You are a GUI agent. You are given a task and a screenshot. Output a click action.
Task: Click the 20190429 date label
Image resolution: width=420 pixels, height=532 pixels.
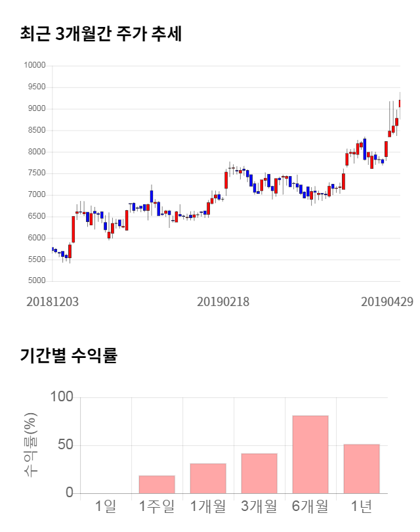(x=387, y=301)
